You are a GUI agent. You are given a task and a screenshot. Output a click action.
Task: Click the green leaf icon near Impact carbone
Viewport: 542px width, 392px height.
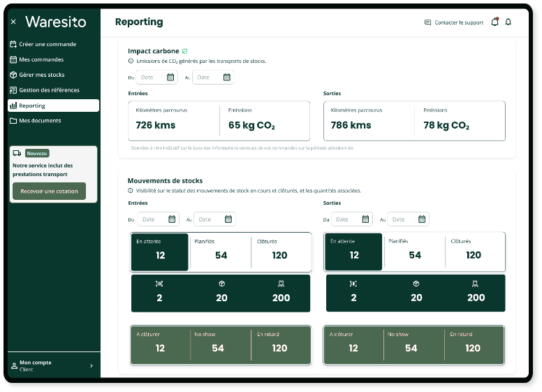[185, 51]
